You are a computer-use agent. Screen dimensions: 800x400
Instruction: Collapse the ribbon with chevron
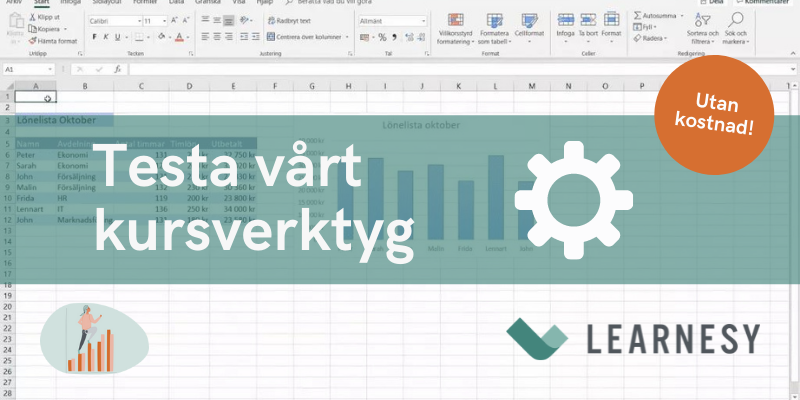792,53
